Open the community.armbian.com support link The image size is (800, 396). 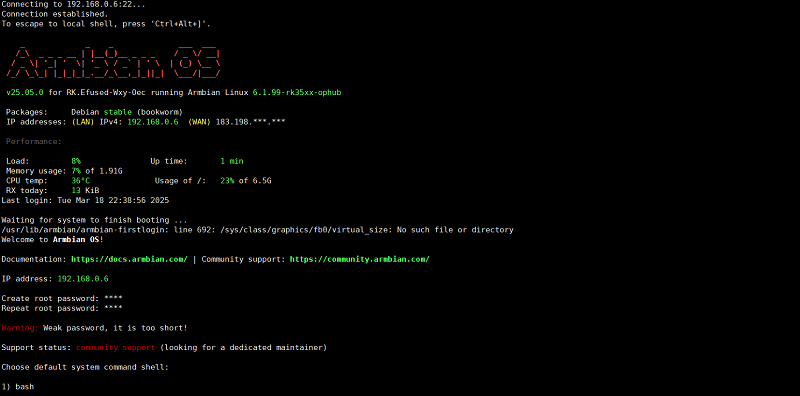pyautogui.click(x=360, y=259)
